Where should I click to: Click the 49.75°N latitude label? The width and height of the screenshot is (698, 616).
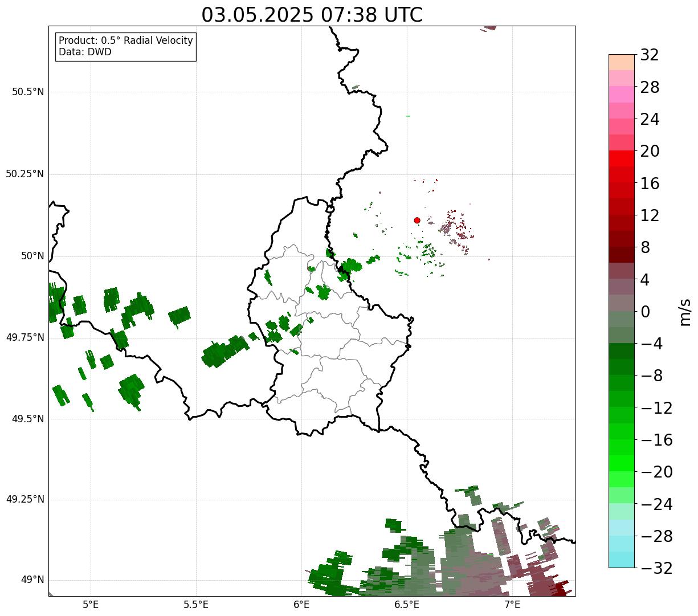(25, 337)
